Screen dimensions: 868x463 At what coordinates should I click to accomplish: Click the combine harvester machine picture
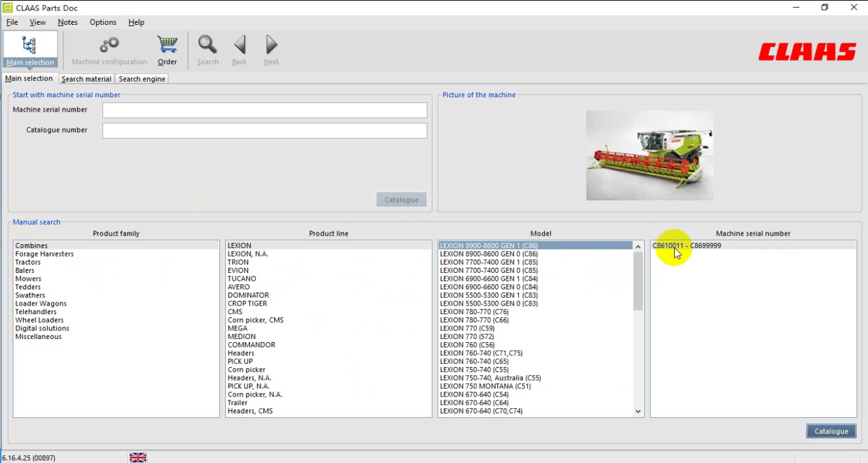click(x=649, y=155)
